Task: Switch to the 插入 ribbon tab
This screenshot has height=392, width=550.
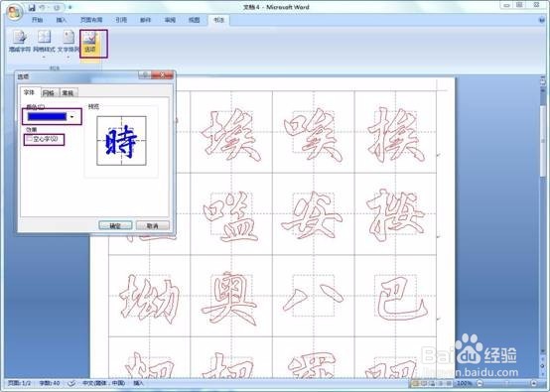Action: (62, 20)
